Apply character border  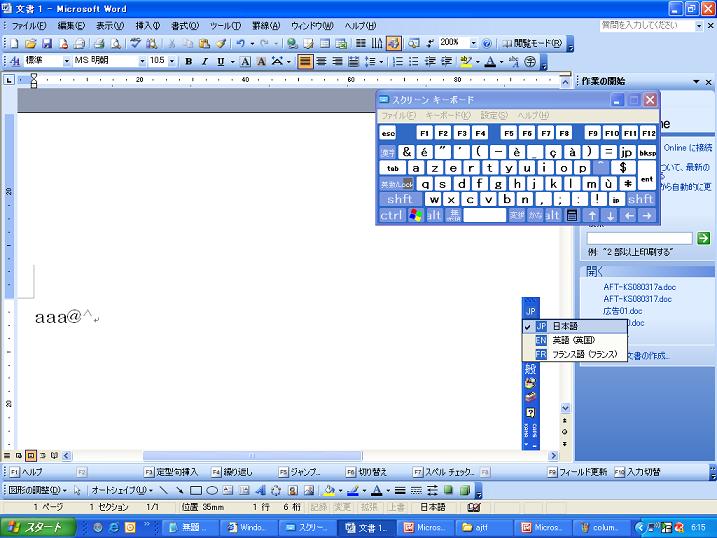(245, 61)
